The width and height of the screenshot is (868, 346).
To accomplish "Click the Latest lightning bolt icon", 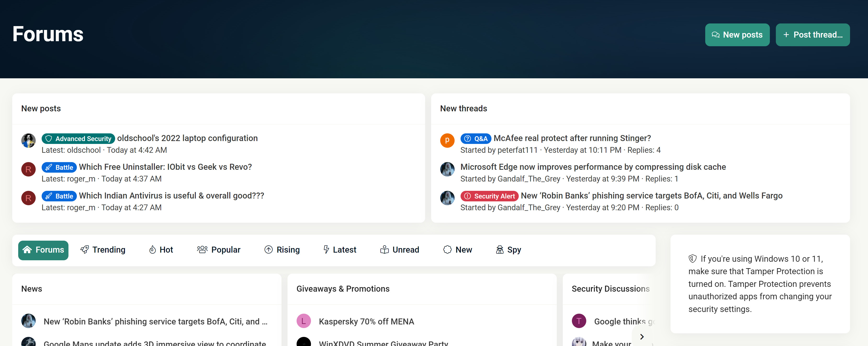I will 326,249.
